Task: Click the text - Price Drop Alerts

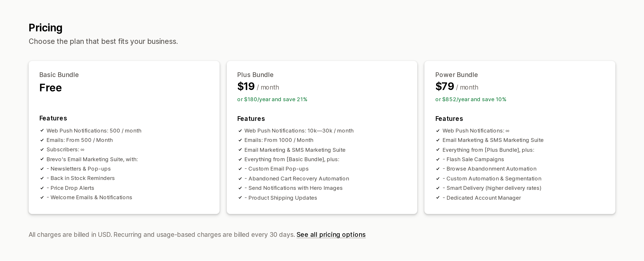Action: (x=70, y=188)
